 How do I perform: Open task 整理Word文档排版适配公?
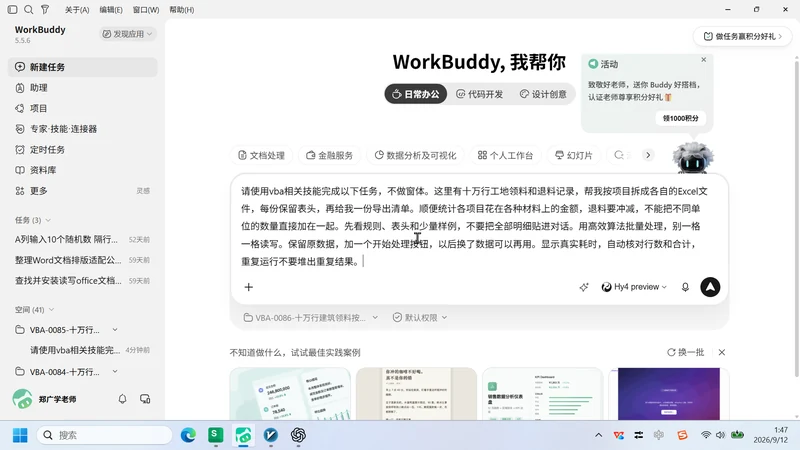83,260
